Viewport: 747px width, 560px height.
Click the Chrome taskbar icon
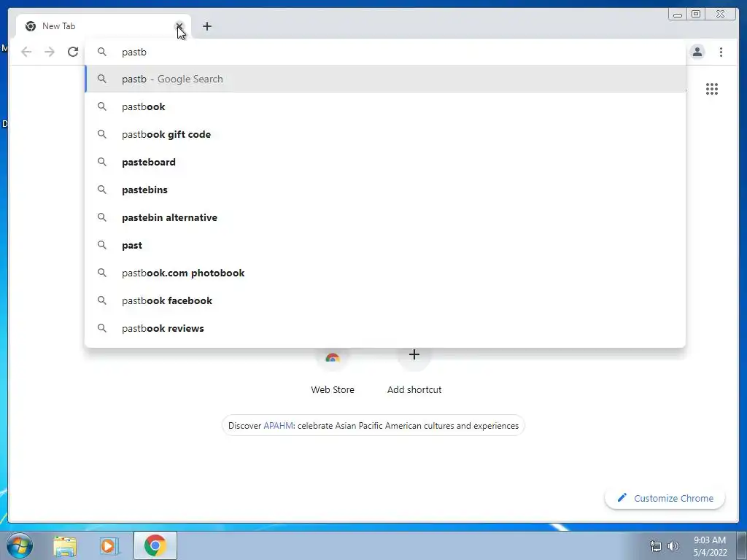pos(155,545)
